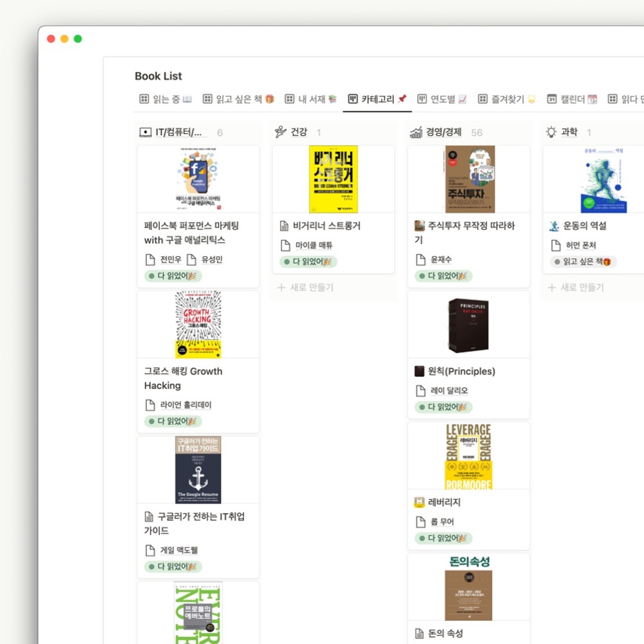This screenshot has width=644, height=644.
Task: Click the Growth Hacking book cover thumbnail
Action: click(198, 325)
